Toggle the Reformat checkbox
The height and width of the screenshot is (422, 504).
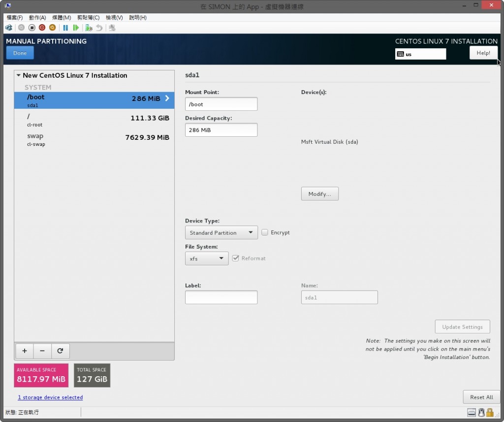click(x=236, y=259)
